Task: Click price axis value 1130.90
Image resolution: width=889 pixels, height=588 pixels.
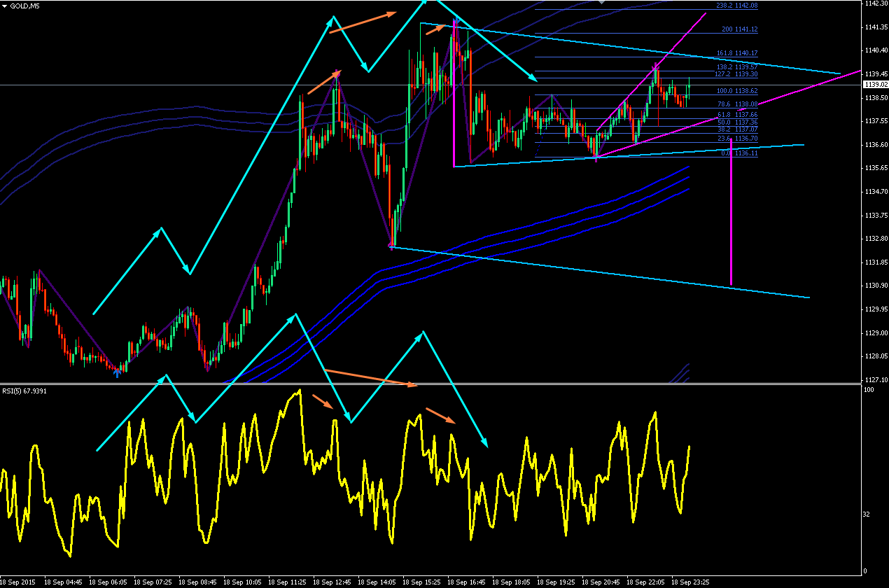Action: (875, 286)
